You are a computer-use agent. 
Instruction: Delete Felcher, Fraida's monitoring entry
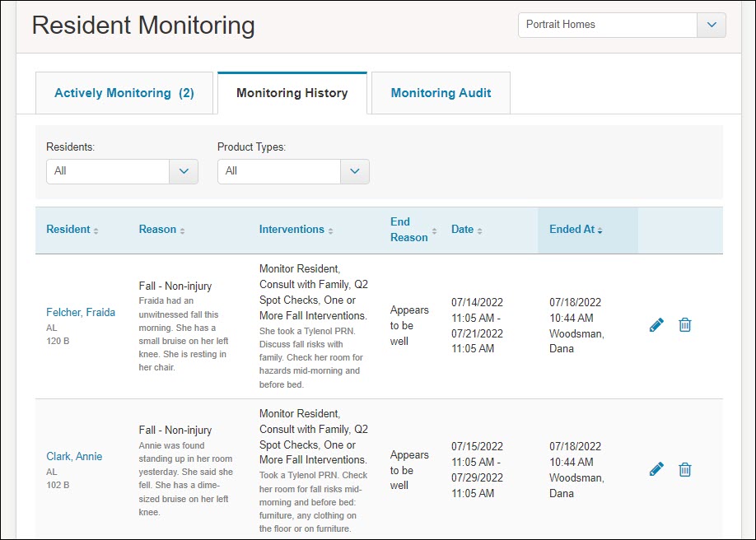tap(684, 324)
